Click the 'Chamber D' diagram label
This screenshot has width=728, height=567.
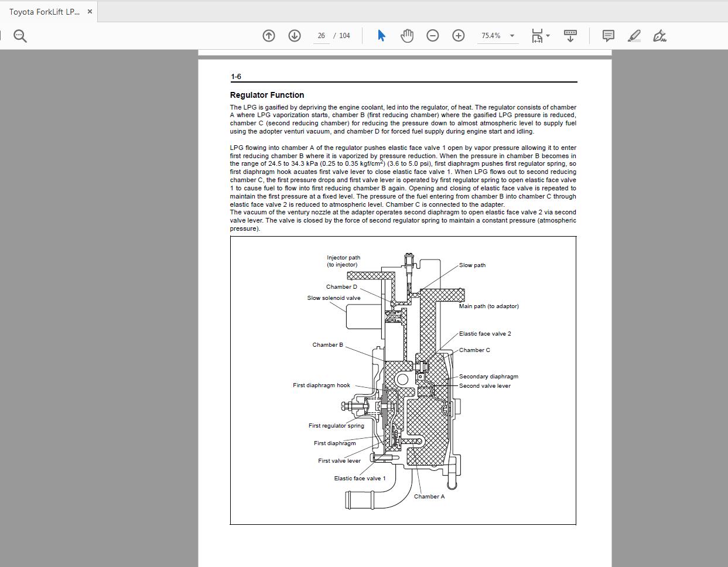(341, 287)
